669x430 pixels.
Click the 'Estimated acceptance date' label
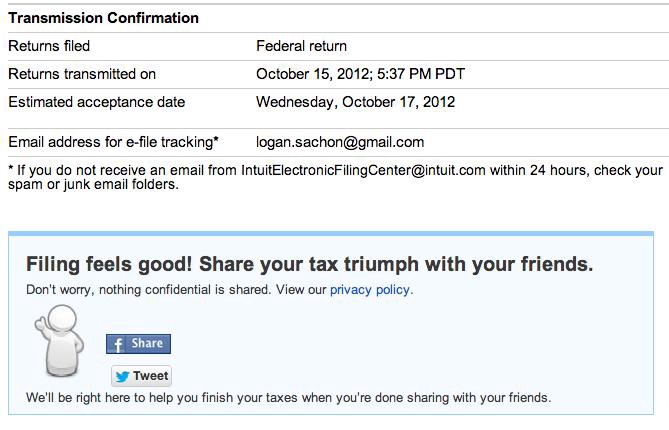pos(96,102)
